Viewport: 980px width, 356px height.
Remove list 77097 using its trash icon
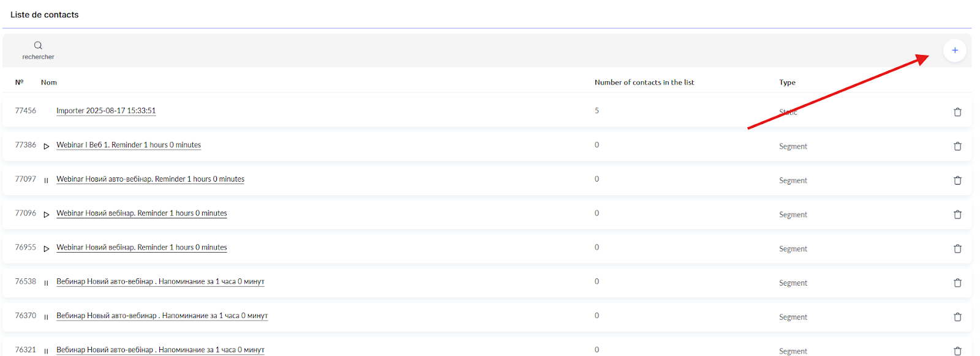957,180
